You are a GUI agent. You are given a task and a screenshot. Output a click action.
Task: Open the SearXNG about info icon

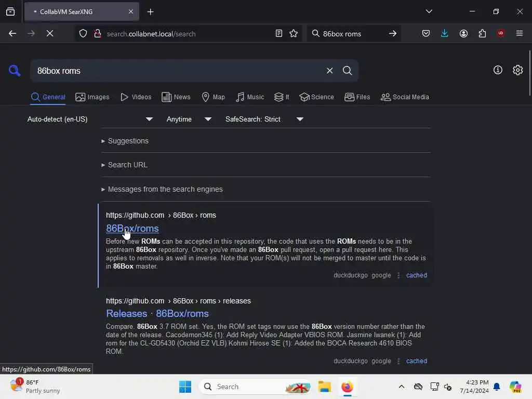(x=498, y=70)
